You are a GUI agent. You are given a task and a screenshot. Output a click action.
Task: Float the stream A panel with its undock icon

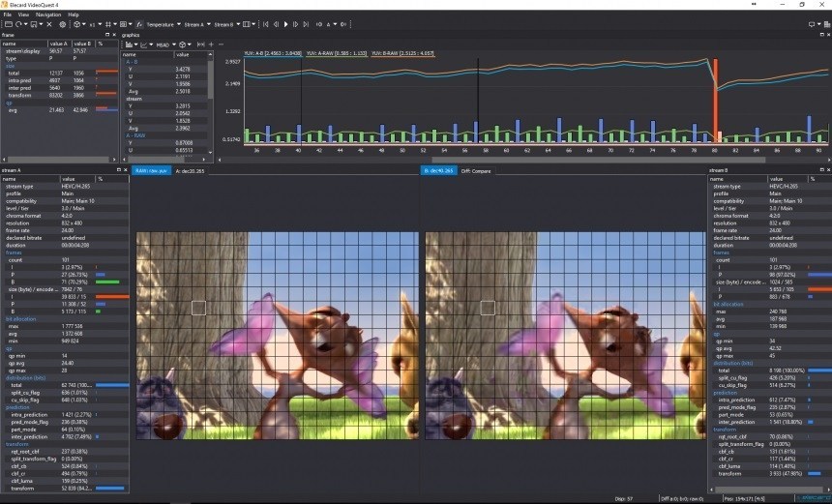coord(118,169)
